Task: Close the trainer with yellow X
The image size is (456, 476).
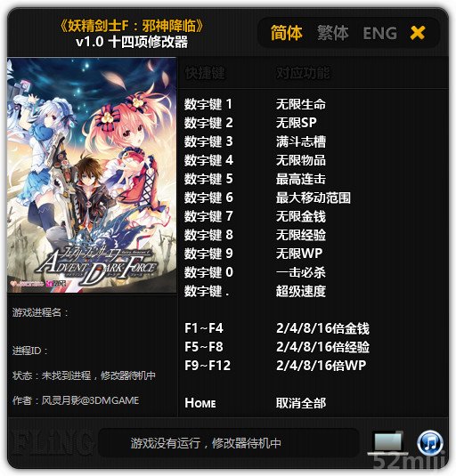Action: 418,33
